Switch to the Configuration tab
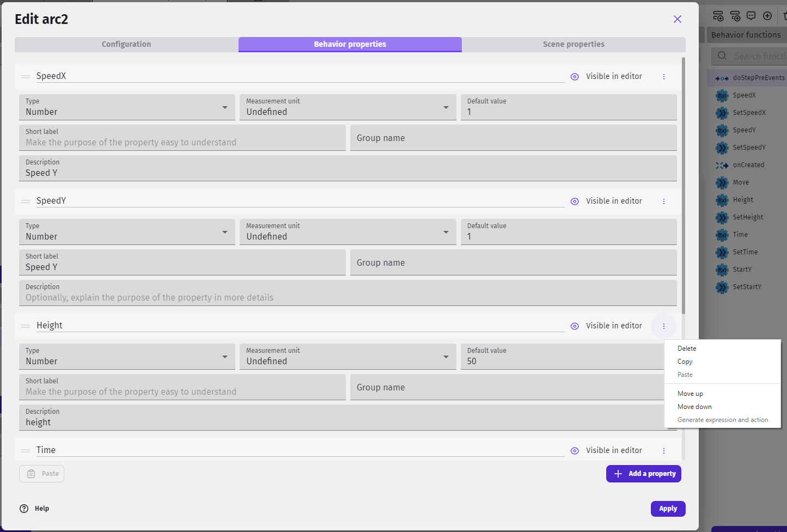 click(126, 44)
